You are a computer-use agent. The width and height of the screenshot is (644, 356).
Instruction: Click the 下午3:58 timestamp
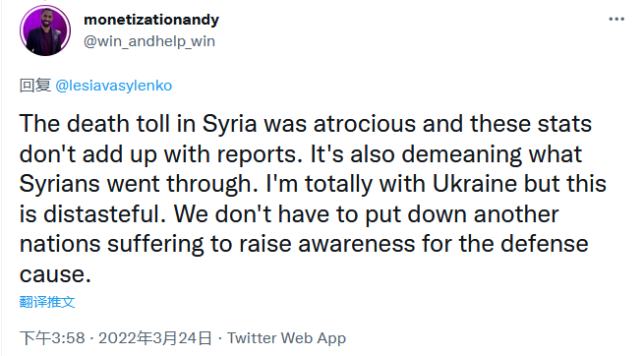coord(52,338)
